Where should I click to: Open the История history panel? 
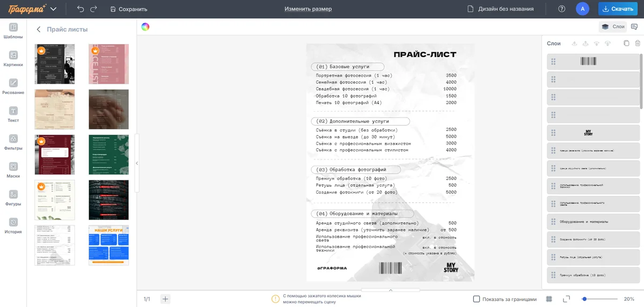coord(13,226)
